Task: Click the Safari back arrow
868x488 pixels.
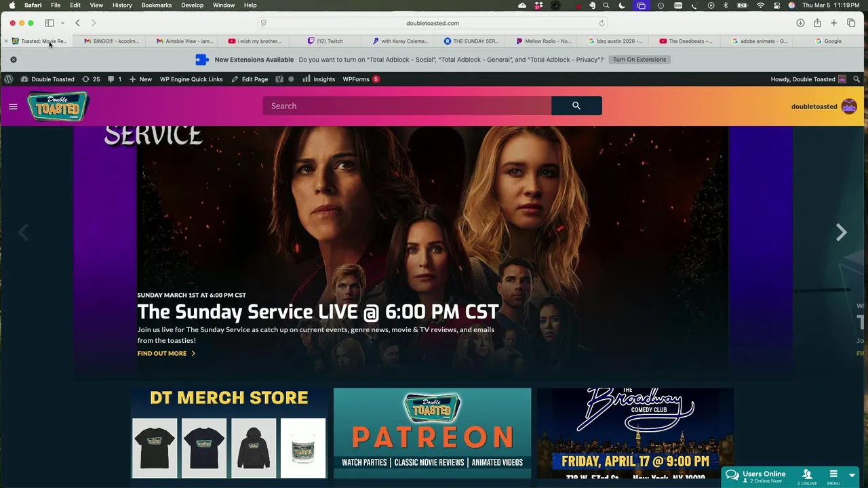Action: coord(77,23)
